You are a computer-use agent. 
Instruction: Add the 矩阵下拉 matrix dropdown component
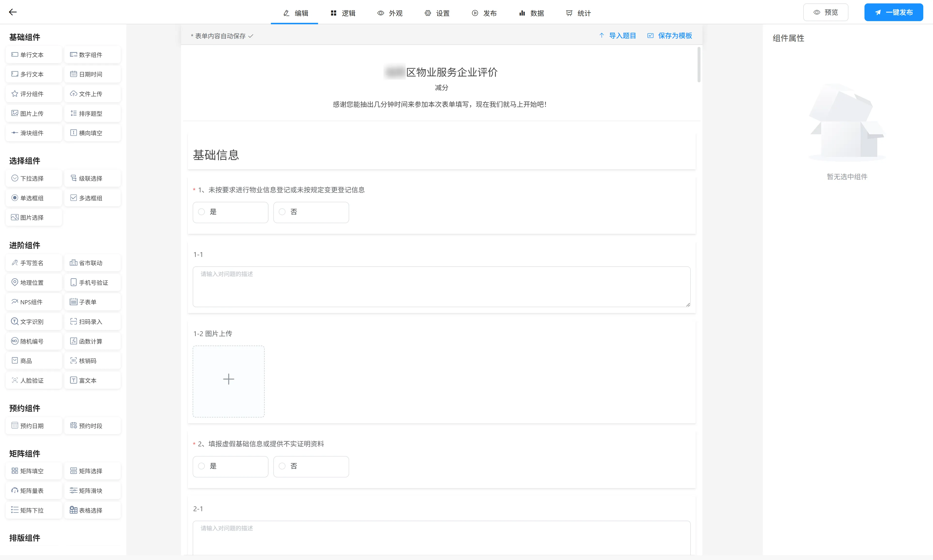click(34, 510)
